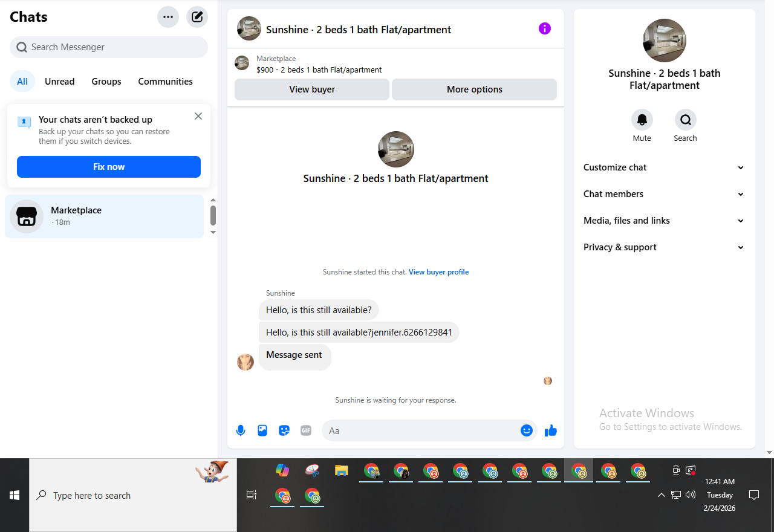Choose a sticker from the sticker icon

(284, 430)
